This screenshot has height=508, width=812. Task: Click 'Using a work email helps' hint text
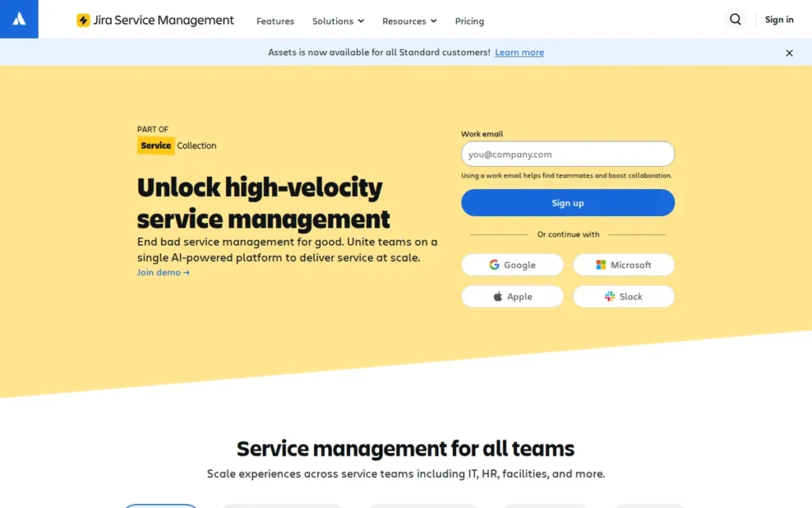[566, 175]
